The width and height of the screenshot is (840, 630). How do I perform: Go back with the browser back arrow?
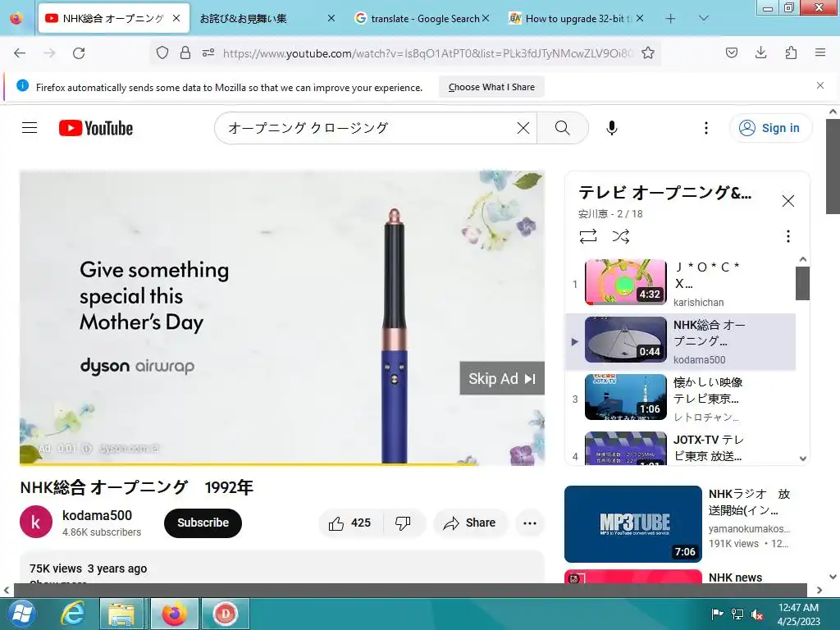[x=20, y=53]
